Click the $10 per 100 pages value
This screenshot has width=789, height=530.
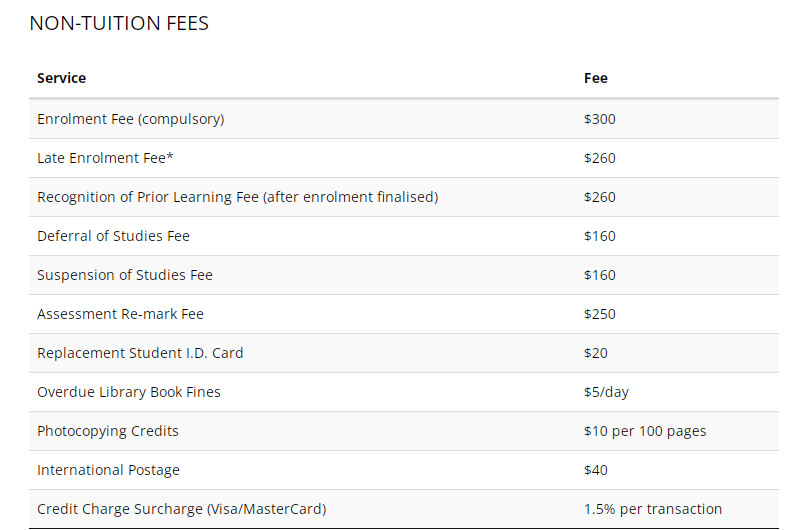(645, 431)
